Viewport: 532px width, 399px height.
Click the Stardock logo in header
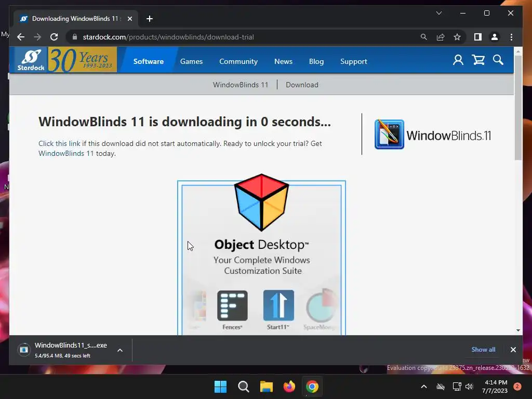[31, 60]
